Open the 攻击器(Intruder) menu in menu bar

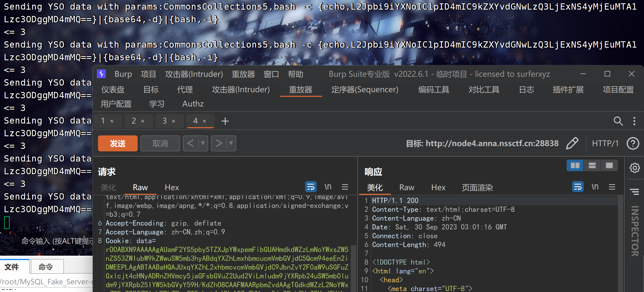194,74
